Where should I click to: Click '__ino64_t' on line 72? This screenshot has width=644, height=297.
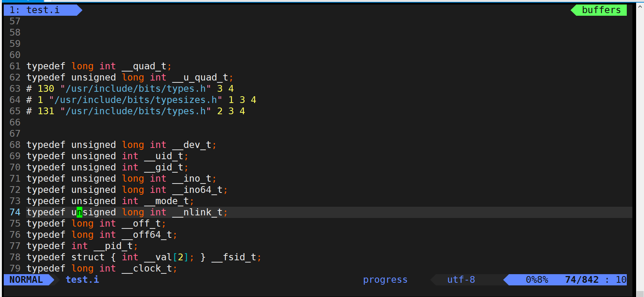pyautogui.click(x=197, y=190)
